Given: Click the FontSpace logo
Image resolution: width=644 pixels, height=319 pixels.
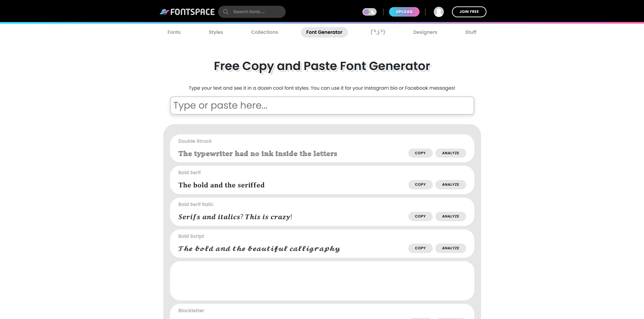Looking at the screenshot, I should pyautogui.click(x=187, y=12).
